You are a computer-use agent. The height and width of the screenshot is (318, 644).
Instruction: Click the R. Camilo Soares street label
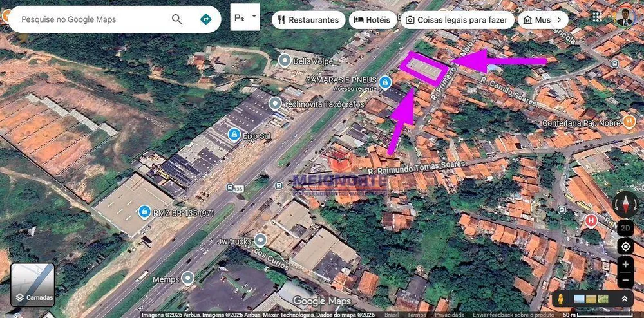coord(509,90)
